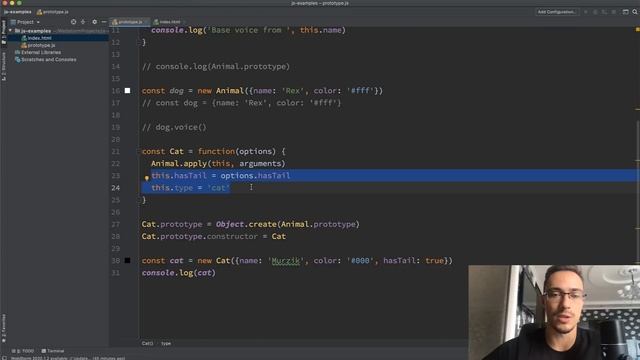640x360 pixels.
Task: Open Project panel settings gear
Action: [x=95, y=22]
